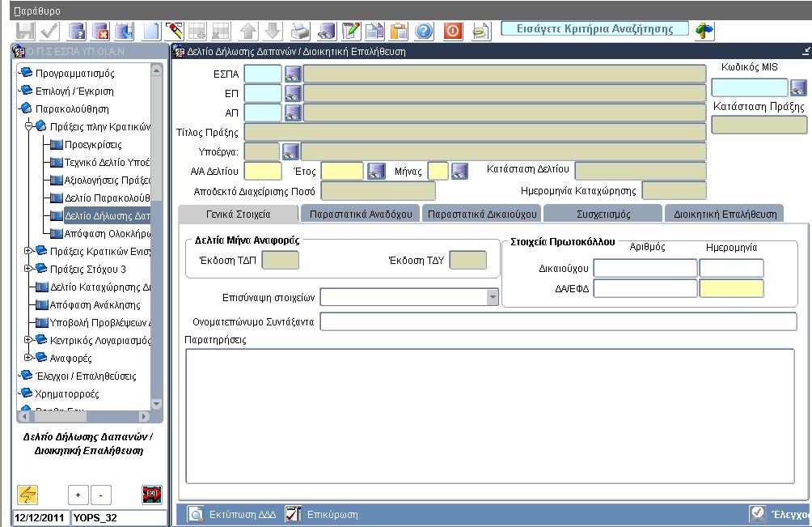Click the down arrow next record icon
Screen dimensions: 812x527
click(x=273, y=32)
